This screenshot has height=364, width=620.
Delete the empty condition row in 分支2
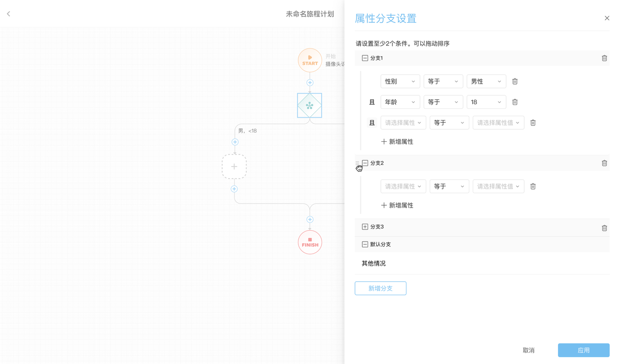(533, 186)
